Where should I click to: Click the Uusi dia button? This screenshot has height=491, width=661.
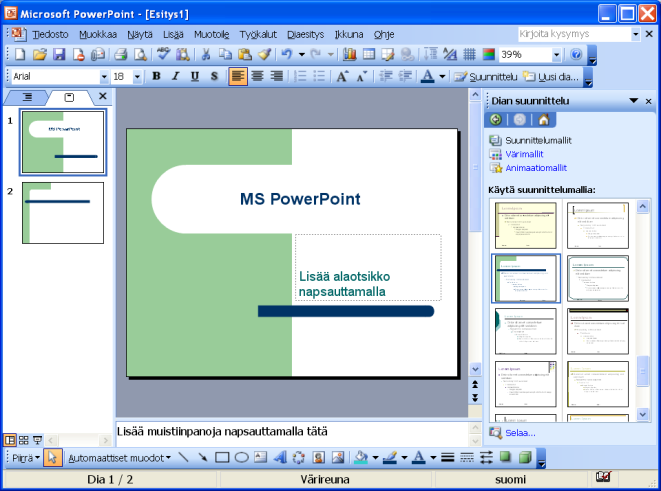point(551,77)
